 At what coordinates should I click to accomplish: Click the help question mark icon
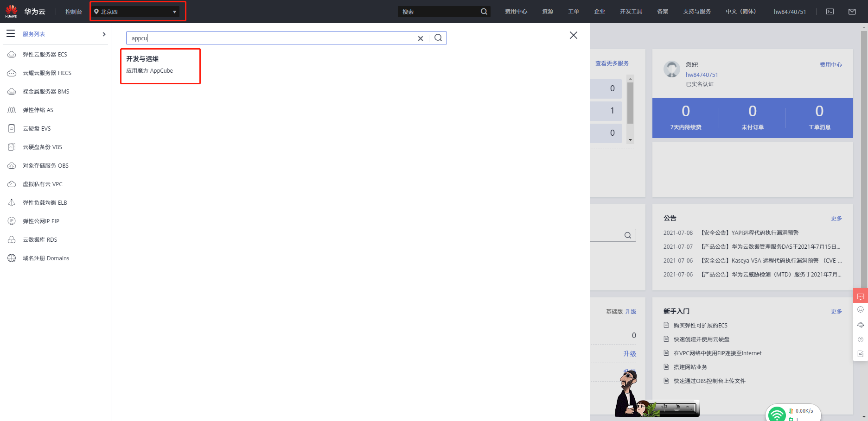point(861,339)
